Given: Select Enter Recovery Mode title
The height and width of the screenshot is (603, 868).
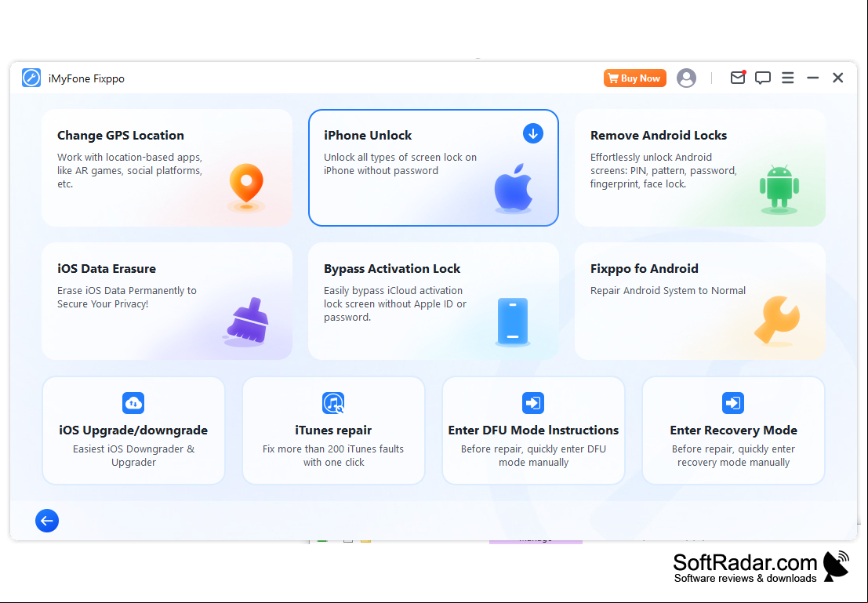Looking at the screenshot, I should point(733,430).
